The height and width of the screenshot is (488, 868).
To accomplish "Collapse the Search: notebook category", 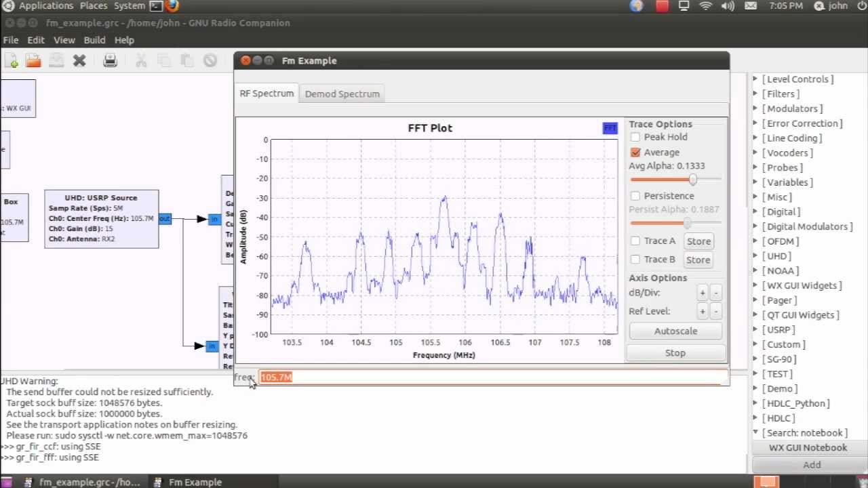I will coord(755,432).
